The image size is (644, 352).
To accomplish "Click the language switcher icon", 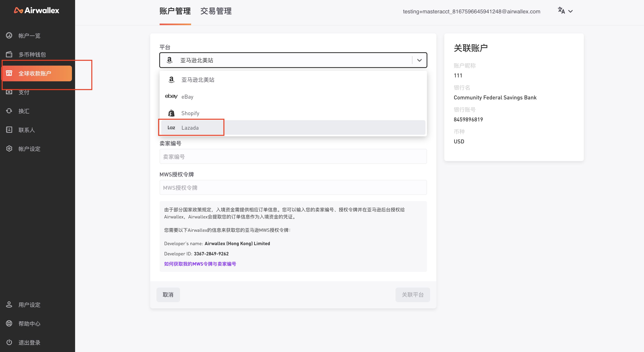I will tap(562, 11).
